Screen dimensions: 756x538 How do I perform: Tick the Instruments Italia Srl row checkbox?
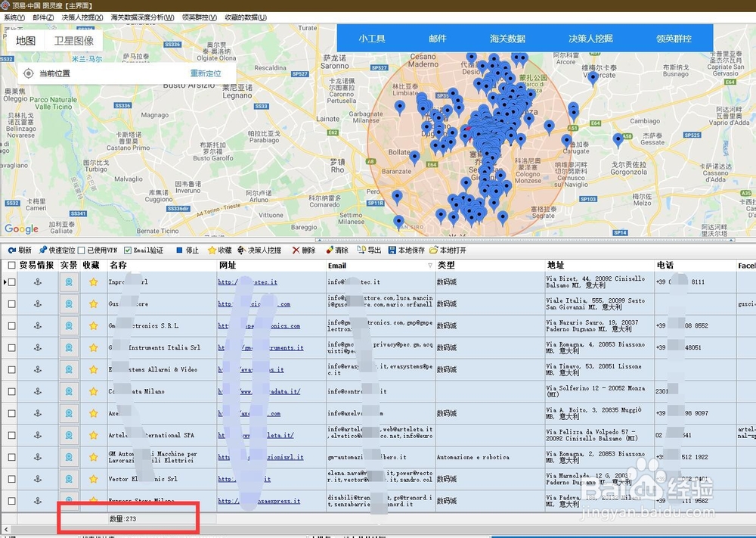(x=11, y=347)
